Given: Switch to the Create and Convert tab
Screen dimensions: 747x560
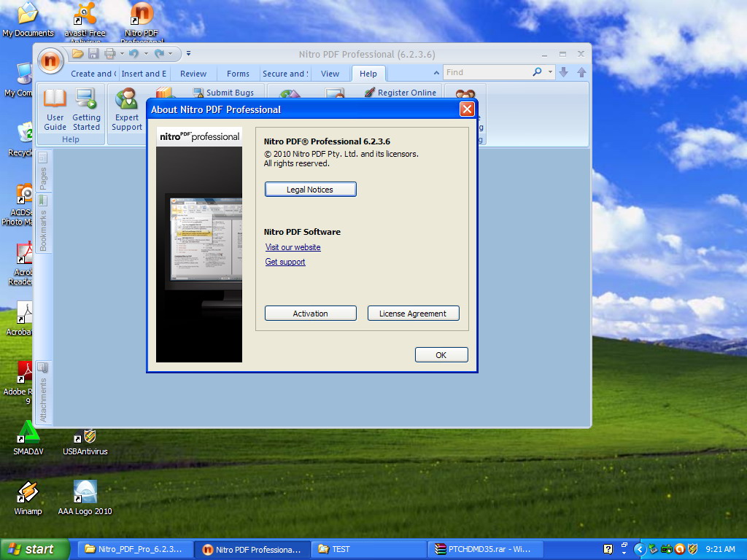Looking at the screenshot, I should 93,74.
